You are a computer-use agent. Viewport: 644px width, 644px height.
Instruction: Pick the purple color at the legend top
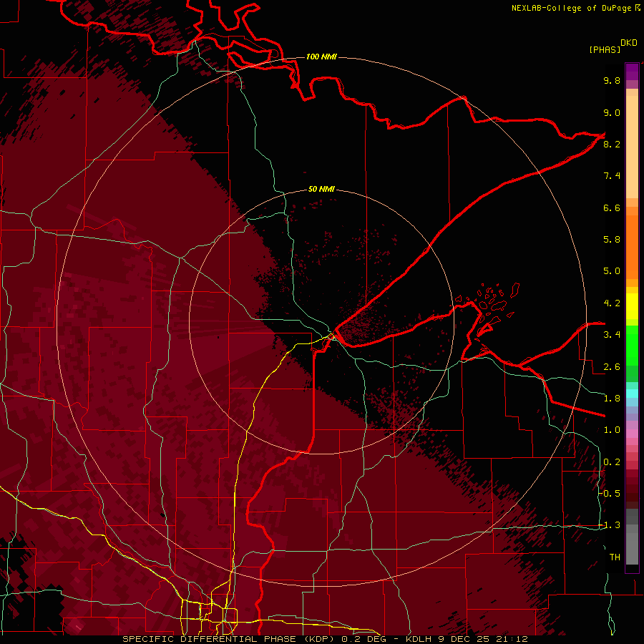pos(632,72)
